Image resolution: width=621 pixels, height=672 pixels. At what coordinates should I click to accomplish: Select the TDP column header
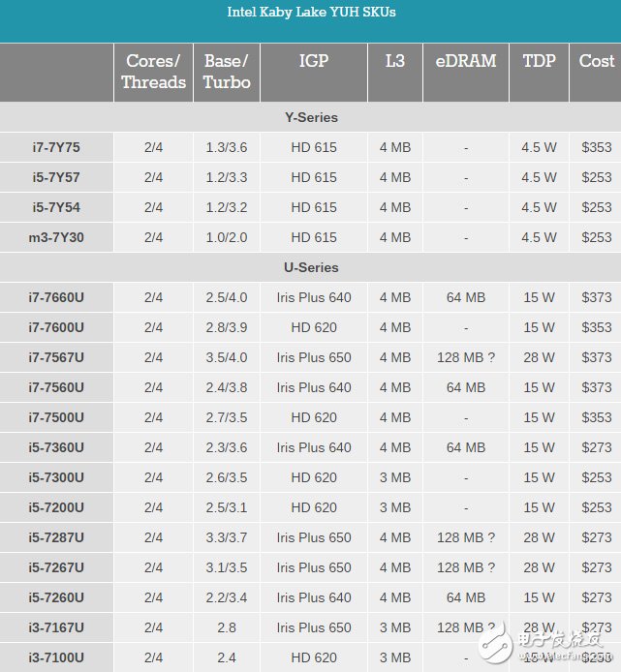coord(539,61)
